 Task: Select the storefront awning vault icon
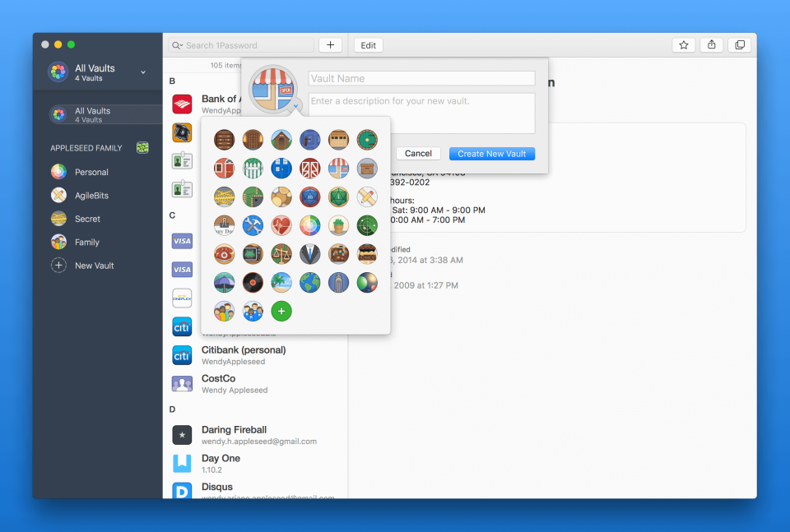click(x=337, y=168)
